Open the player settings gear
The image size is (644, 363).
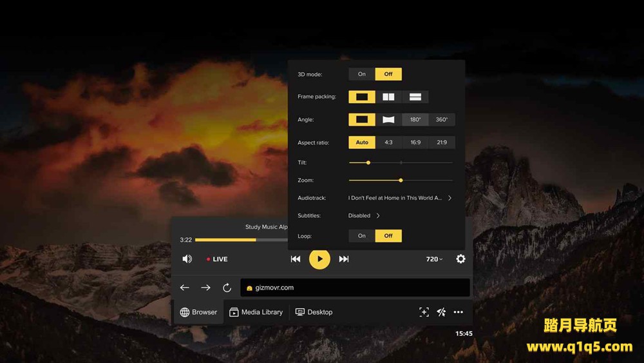pyautogui.click(x=460, y=259)
